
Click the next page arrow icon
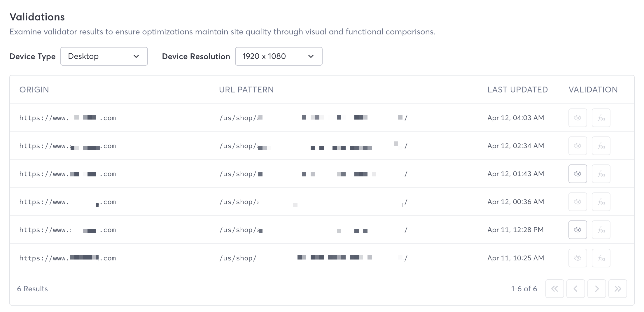point(597,289)
